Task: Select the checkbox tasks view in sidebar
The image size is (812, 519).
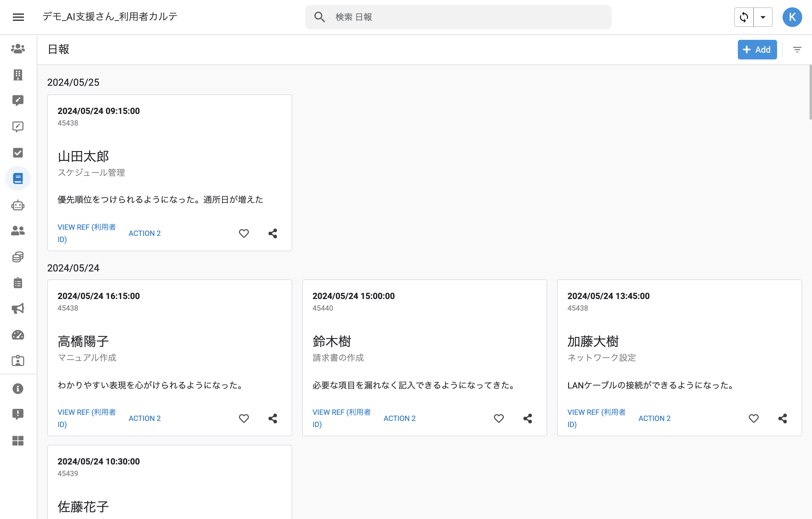Action: pyautogui.click(x=18, y=153)
